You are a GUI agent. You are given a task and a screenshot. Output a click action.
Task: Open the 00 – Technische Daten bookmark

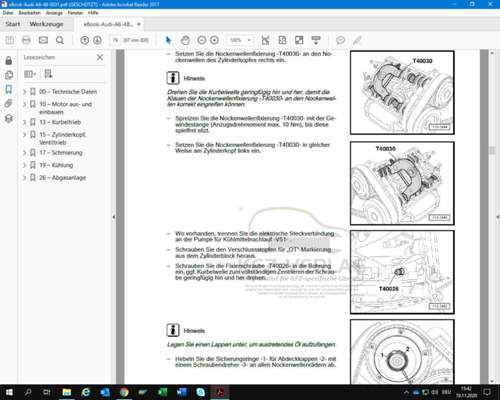68,92
